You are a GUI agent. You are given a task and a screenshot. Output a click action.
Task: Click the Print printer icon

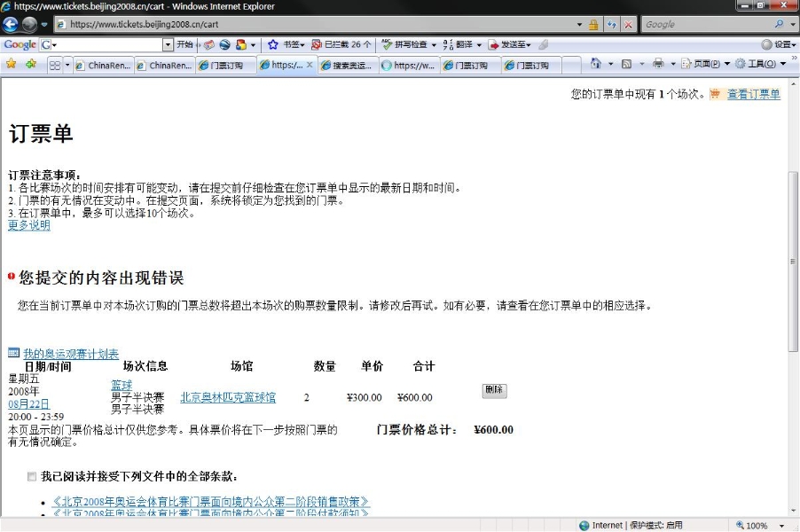click(x=658, y=63)
